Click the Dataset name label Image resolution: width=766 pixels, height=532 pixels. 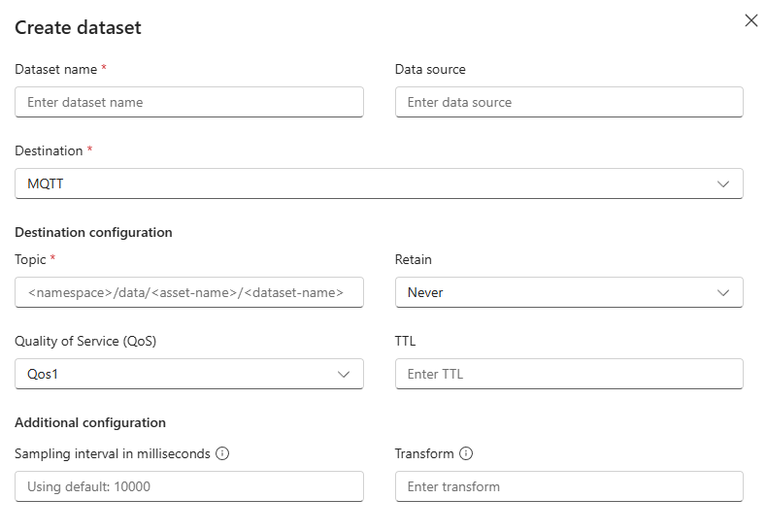coord(55,69)
